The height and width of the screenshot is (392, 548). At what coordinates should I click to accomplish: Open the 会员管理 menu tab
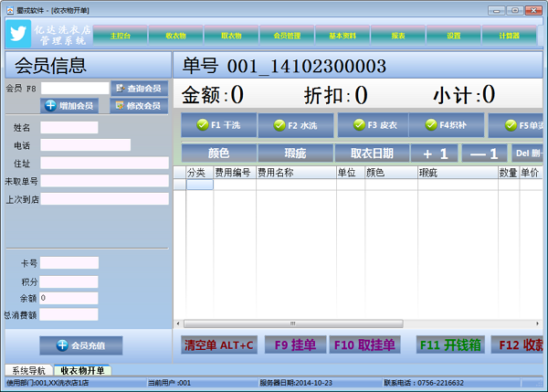[x=287, y=36]
